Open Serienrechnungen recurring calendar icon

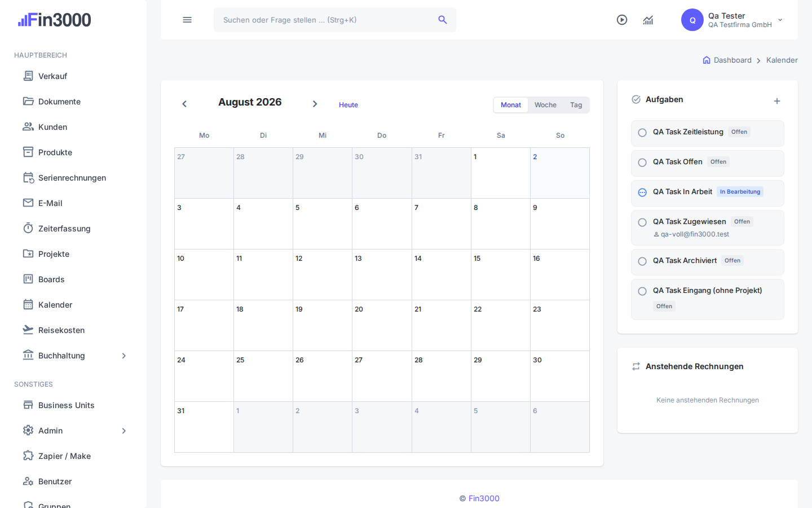[x=28, y=177]
